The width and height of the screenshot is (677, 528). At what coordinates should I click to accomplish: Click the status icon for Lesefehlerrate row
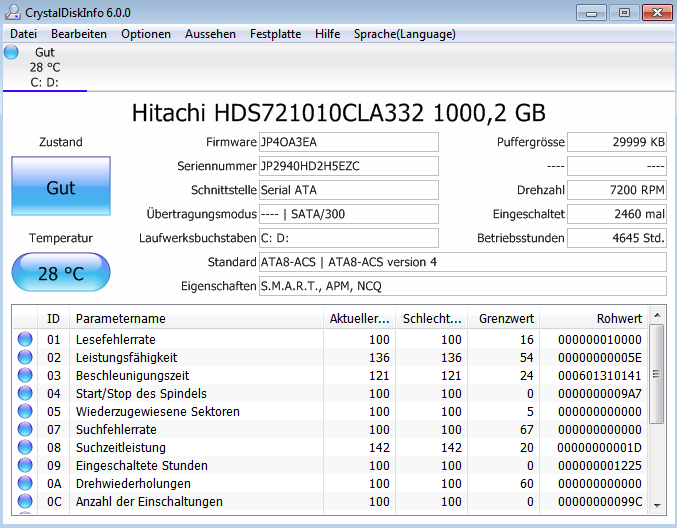coord(25,339)
